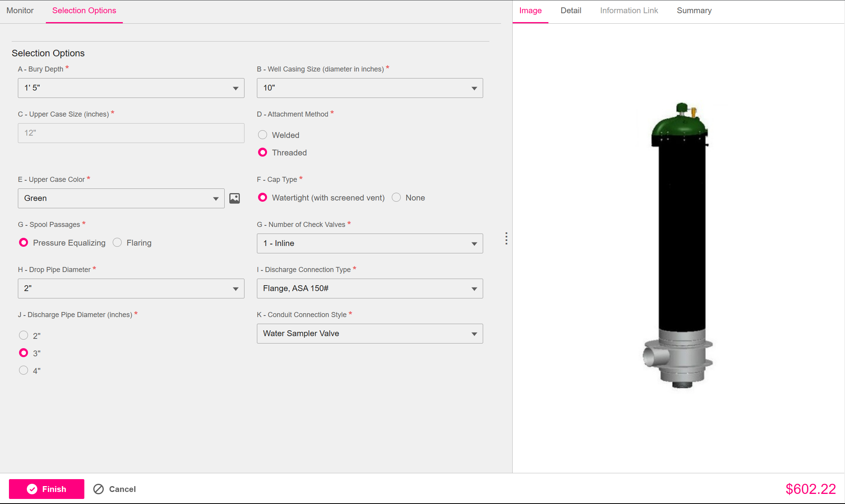Viewport: 845px width, 504px height.
Task: Select the Welded attachment method
Action: (262, 134)
